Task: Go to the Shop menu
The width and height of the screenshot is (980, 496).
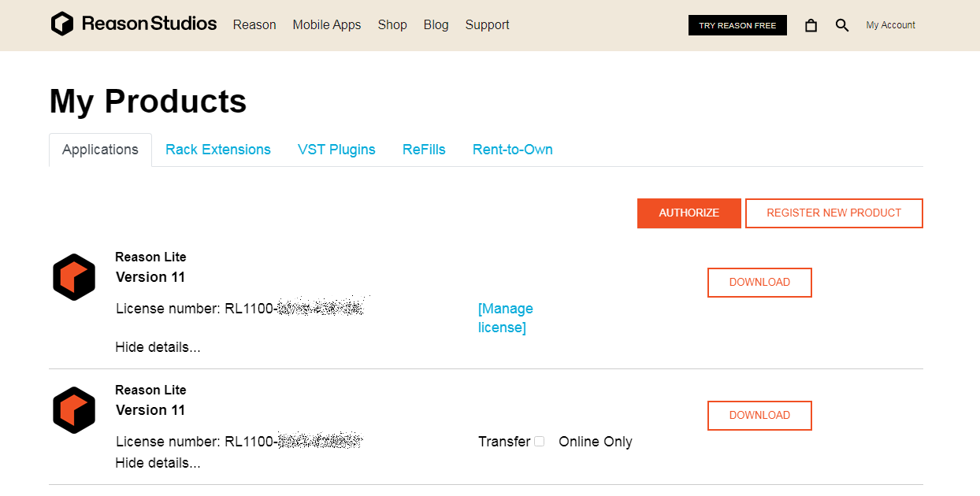Action: (392, 25)
